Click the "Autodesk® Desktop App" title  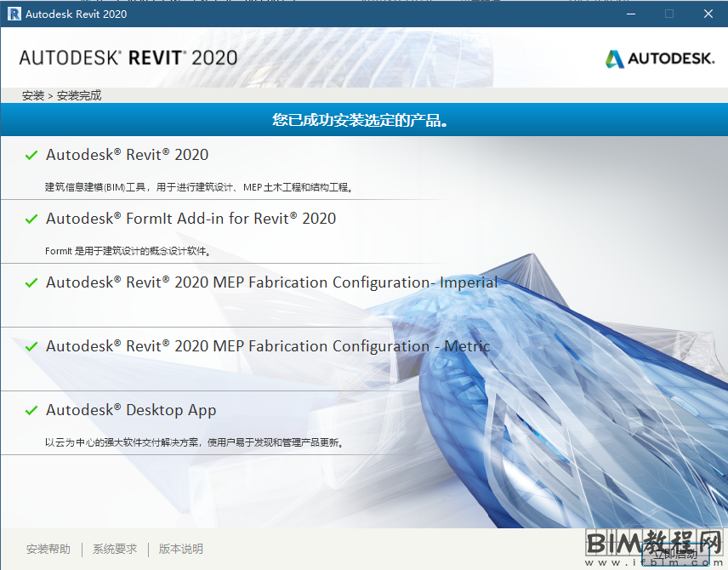point(131,410)
